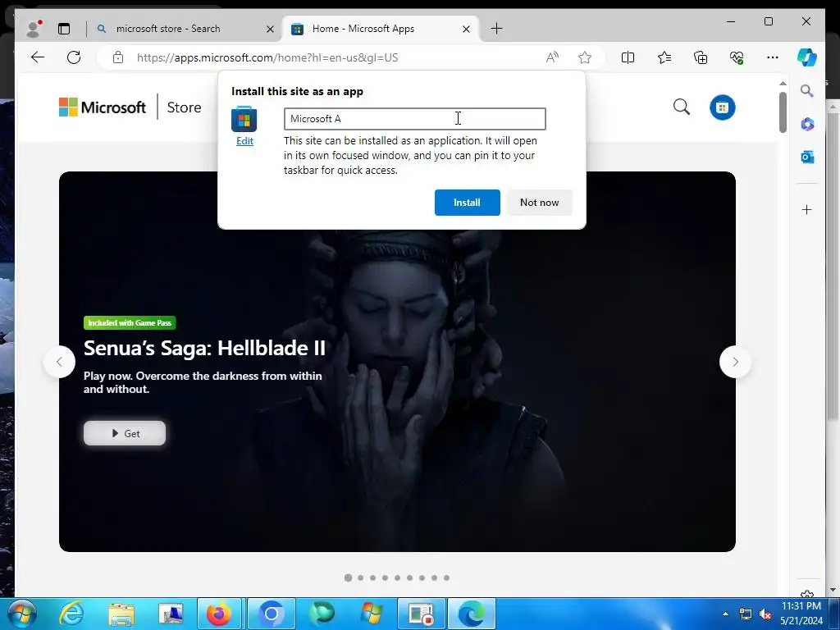840x630 pixels.
Task: Show hidden system tray icons arrow
Action: coord(725,614)
